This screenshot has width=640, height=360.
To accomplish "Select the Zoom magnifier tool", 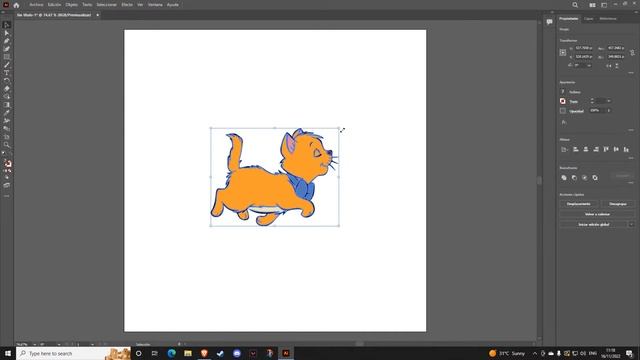I will pos(7,144).
